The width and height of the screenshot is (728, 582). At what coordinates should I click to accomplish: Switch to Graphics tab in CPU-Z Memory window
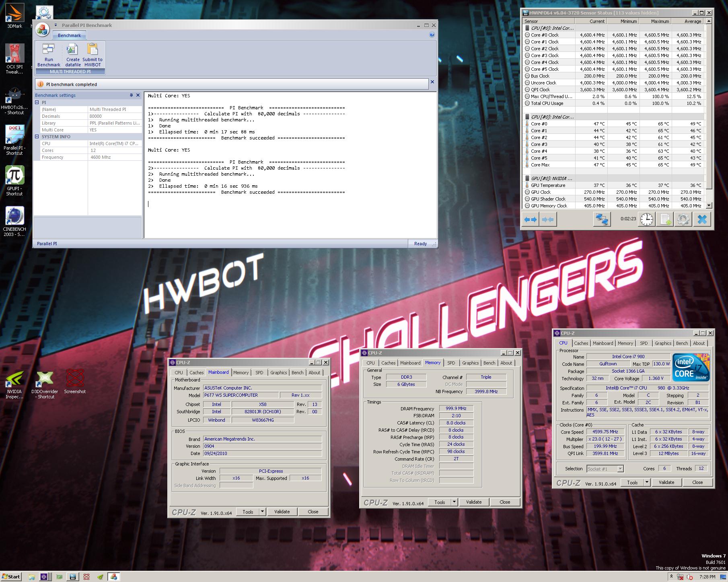pyautogui.click(x=470, y=363)
